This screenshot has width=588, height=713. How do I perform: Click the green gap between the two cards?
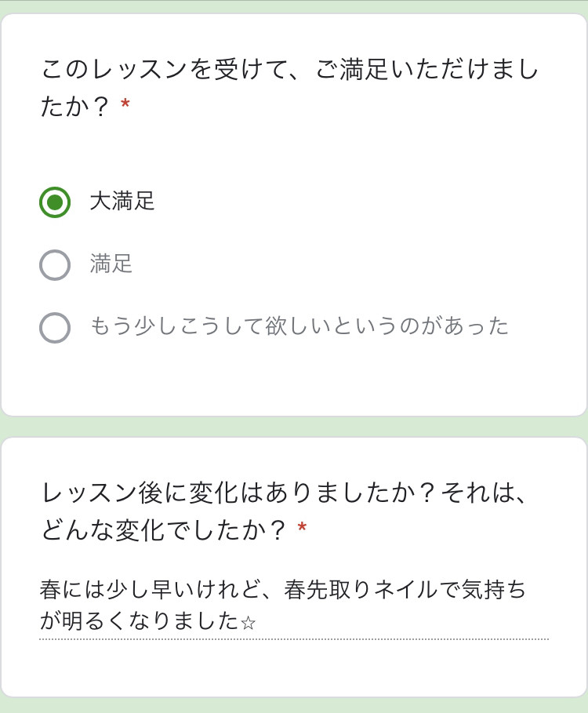click(294, 427)
